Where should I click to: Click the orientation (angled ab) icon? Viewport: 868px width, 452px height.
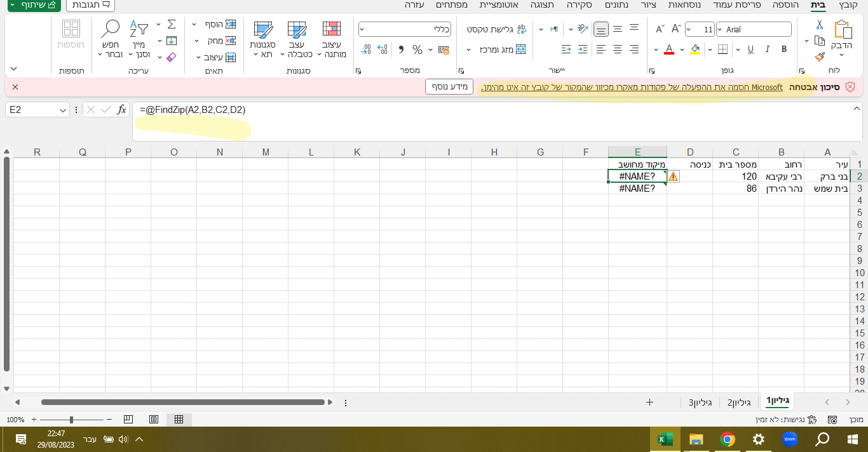[x=583, y=29]
